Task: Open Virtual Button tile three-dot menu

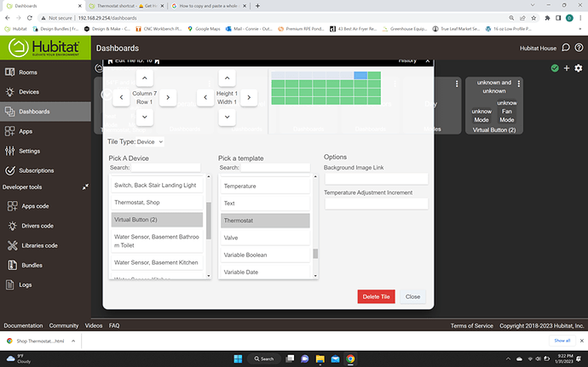Action: (x=519, y=83)
